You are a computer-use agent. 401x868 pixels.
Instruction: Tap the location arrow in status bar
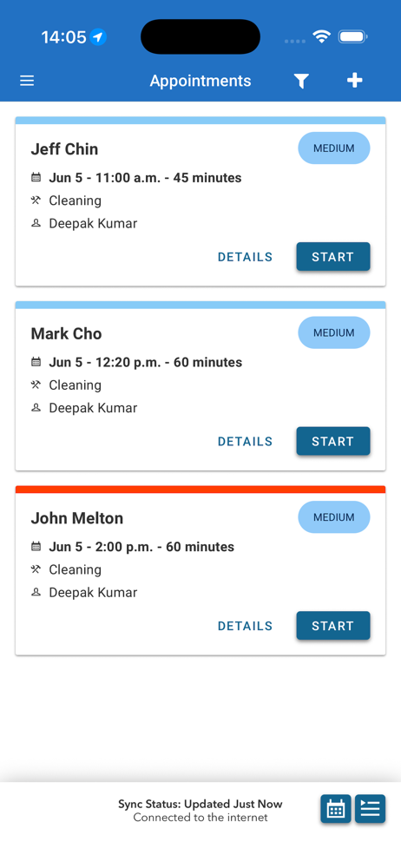[98, 37]
